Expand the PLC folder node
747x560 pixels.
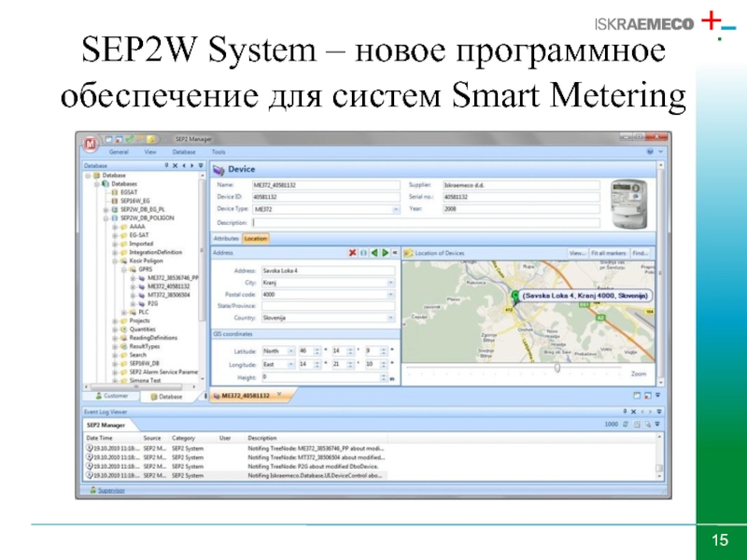[x=124, y=313]
